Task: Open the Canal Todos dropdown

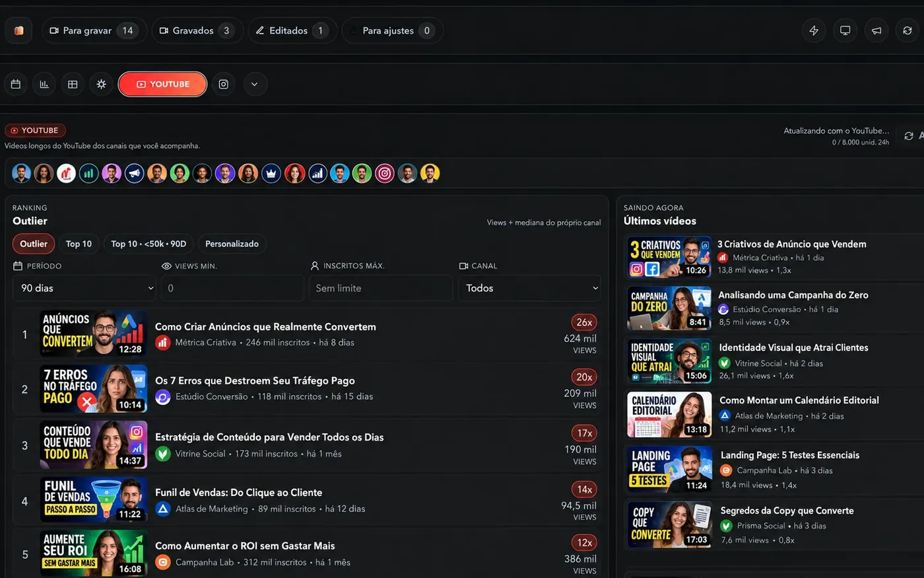Action: pyautogui.click(x=530, y=288)
